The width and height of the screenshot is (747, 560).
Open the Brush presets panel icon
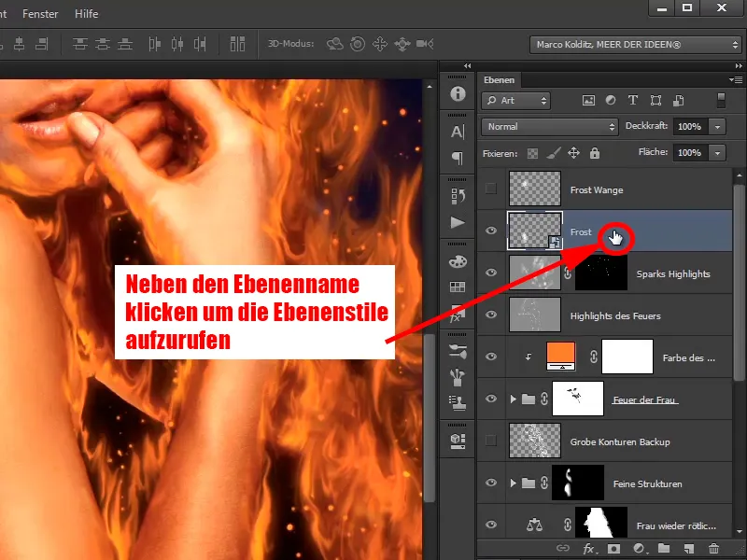(x=458, y=352)
